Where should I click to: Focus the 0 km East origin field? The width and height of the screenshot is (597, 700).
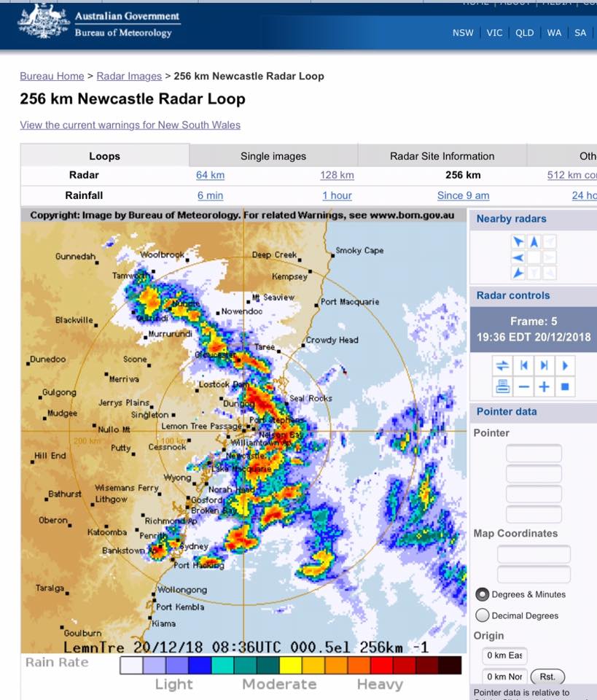tap(504, 656)
